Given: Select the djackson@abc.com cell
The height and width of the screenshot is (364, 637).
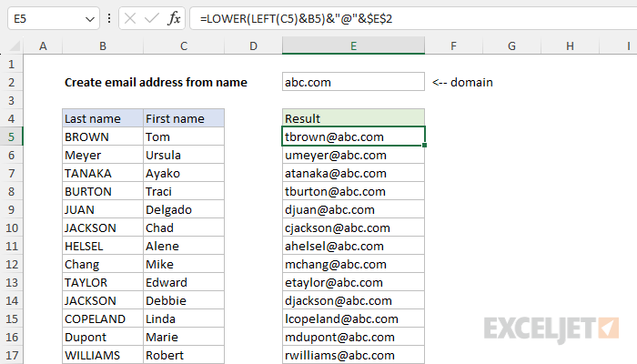Looking at the screenshot, I should (x=353, y=300).
